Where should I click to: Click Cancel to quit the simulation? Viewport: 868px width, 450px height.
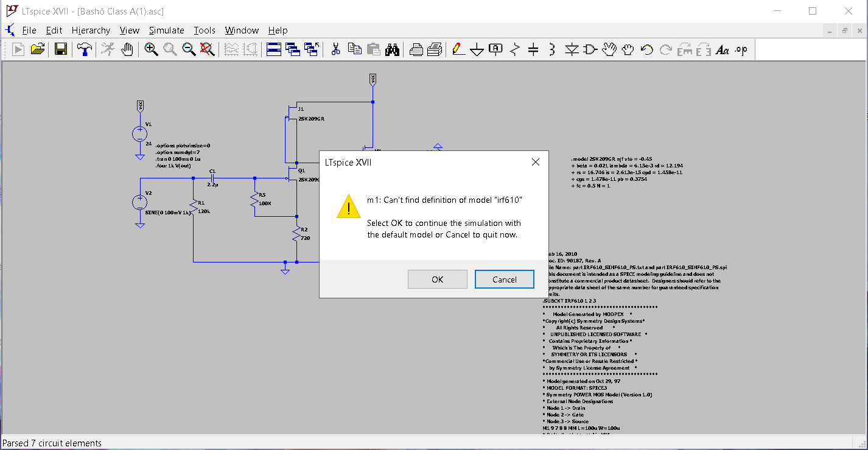[505, 279]
